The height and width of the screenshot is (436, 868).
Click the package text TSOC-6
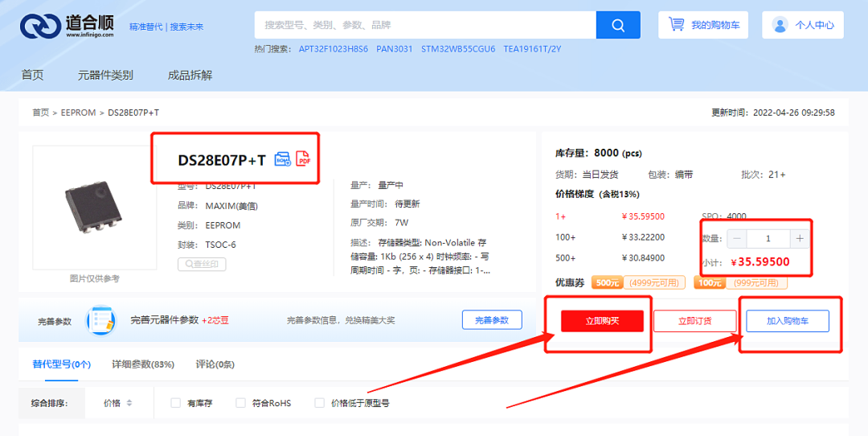click(220, 245)
